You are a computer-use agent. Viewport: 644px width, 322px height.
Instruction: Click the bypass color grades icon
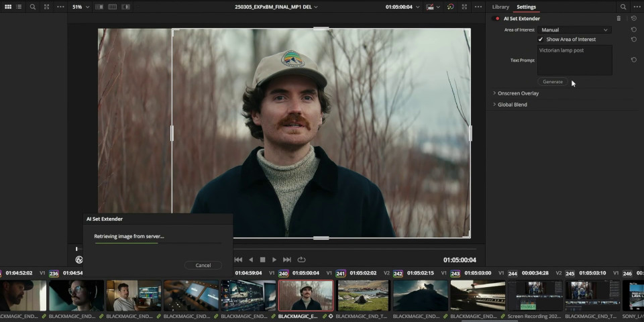click(429, 7)
